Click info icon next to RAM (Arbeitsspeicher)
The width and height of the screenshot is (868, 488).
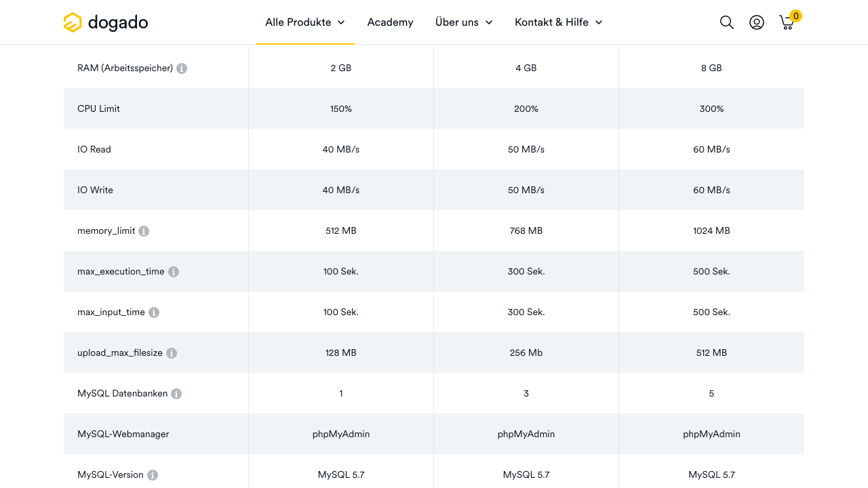(182, 68)
